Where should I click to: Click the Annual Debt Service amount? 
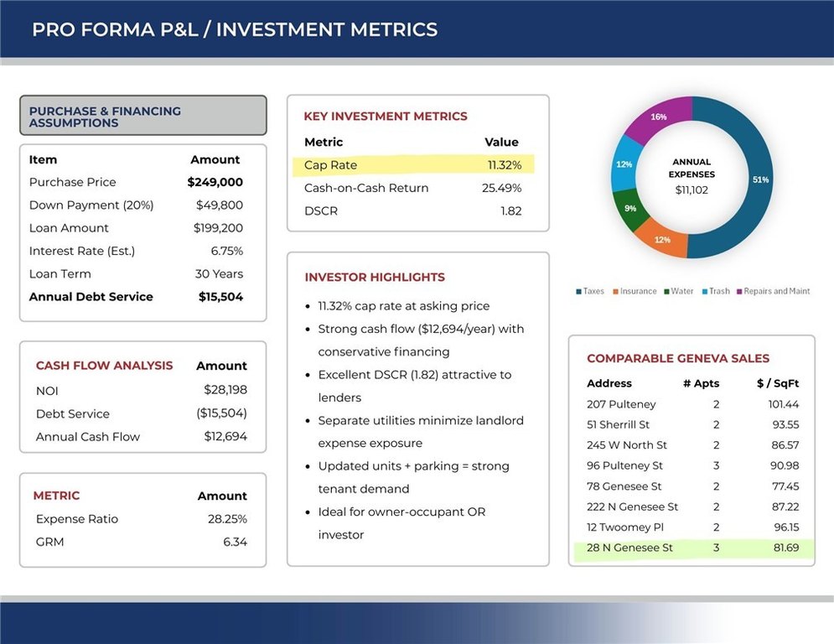pyautogui.click(x=220, y=297)
